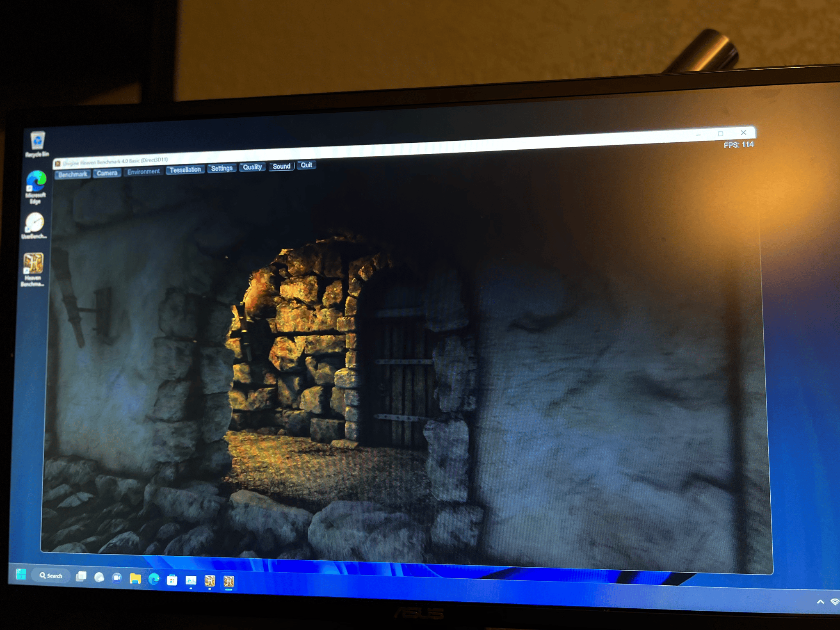The image size is (840, 630).
Task: Open the Settings panel in Heaven
Action: (x=222, y=168)
